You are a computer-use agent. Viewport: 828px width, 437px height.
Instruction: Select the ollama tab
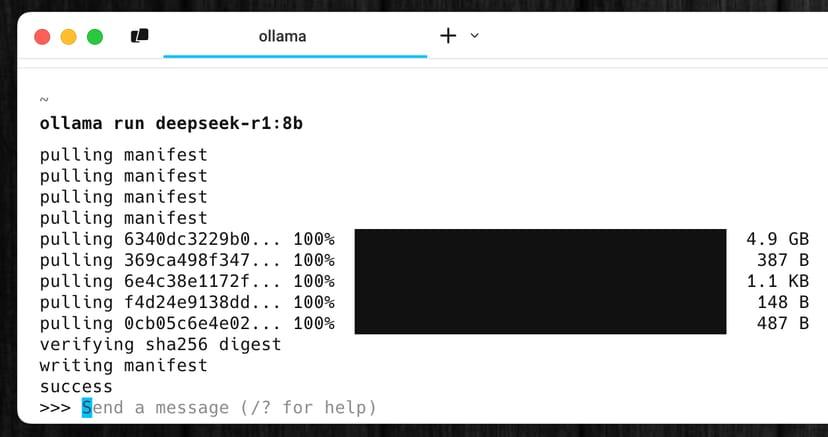coord(283,36)
